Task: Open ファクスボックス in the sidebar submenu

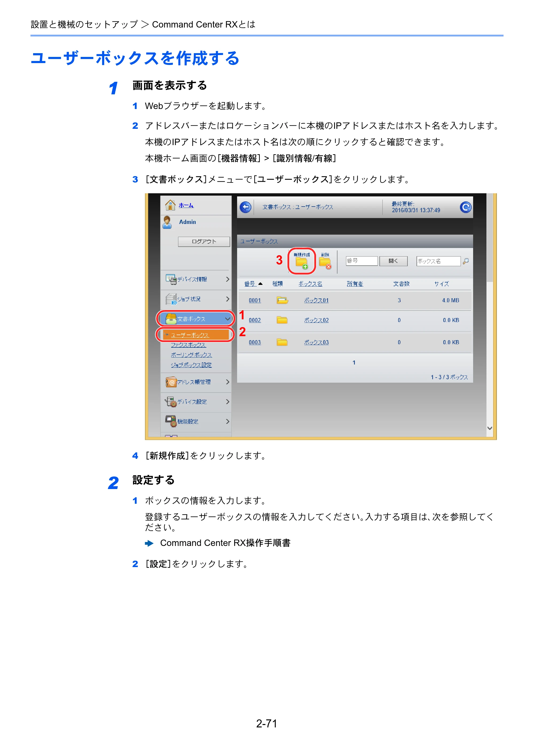Action: coord(188,345)
